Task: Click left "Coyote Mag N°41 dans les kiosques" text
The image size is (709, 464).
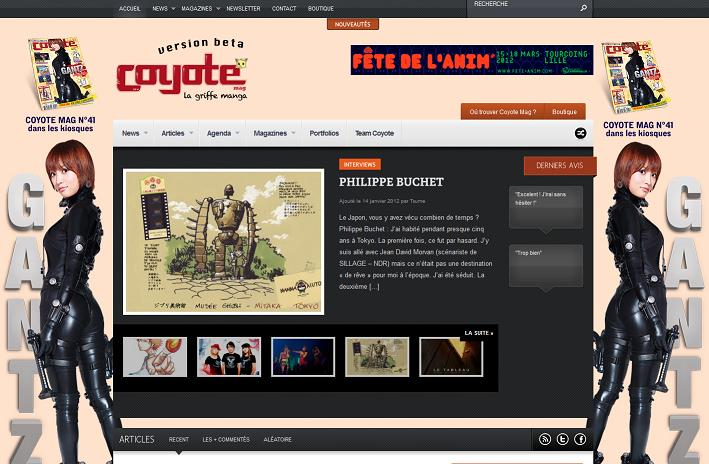Action: click(61, 124)
